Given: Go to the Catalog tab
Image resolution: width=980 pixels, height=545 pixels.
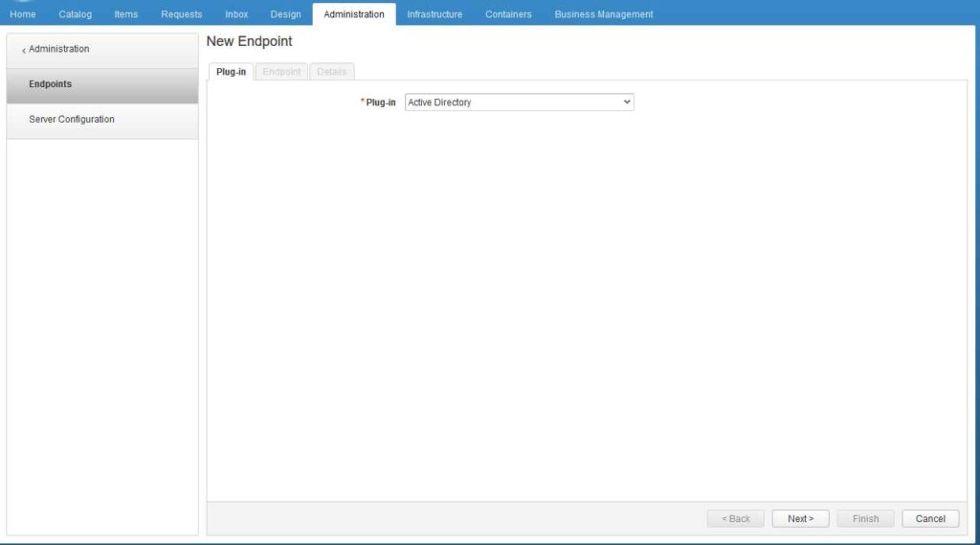Looking at the screenshot, I should pos(75,13).
